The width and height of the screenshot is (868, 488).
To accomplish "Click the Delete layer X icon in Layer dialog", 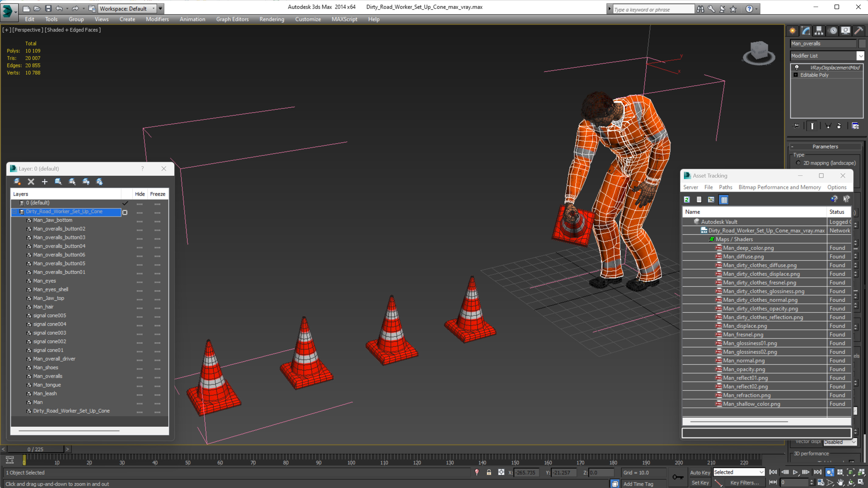I will (x=31, y=182).
